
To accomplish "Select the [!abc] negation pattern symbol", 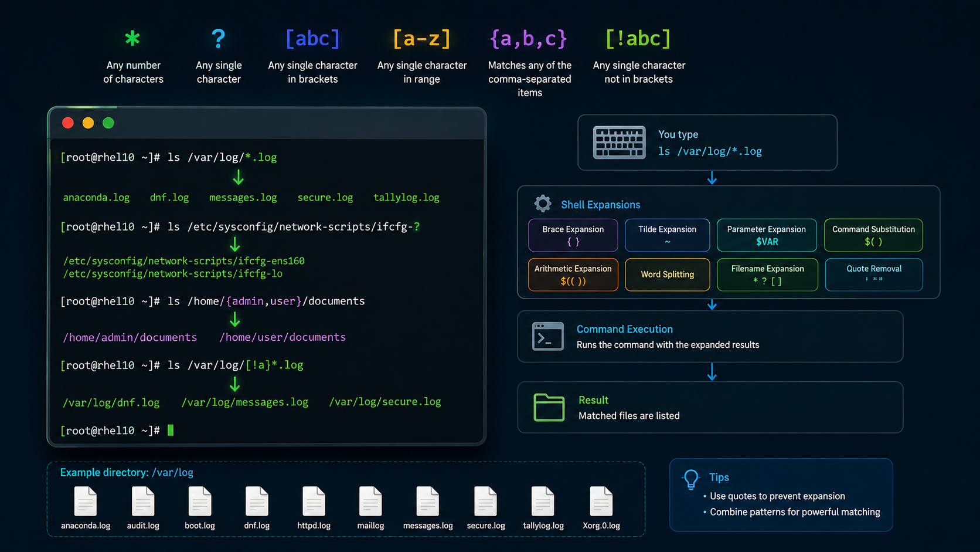I will coord(638,39).
